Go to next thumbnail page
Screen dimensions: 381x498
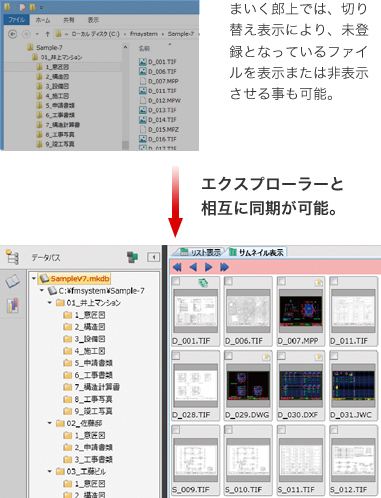209,267
